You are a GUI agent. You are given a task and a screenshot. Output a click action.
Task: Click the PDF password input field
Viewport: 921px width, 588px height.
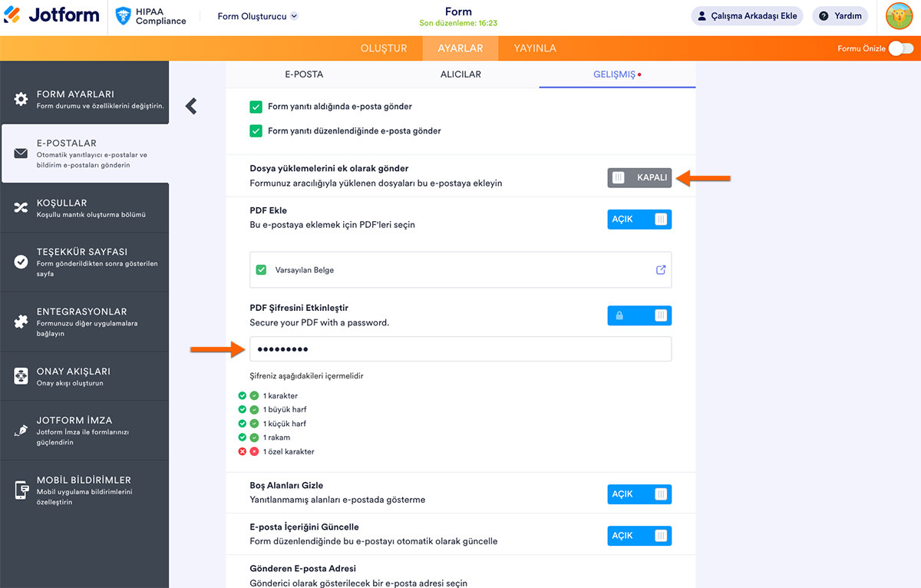pos(460,349)
